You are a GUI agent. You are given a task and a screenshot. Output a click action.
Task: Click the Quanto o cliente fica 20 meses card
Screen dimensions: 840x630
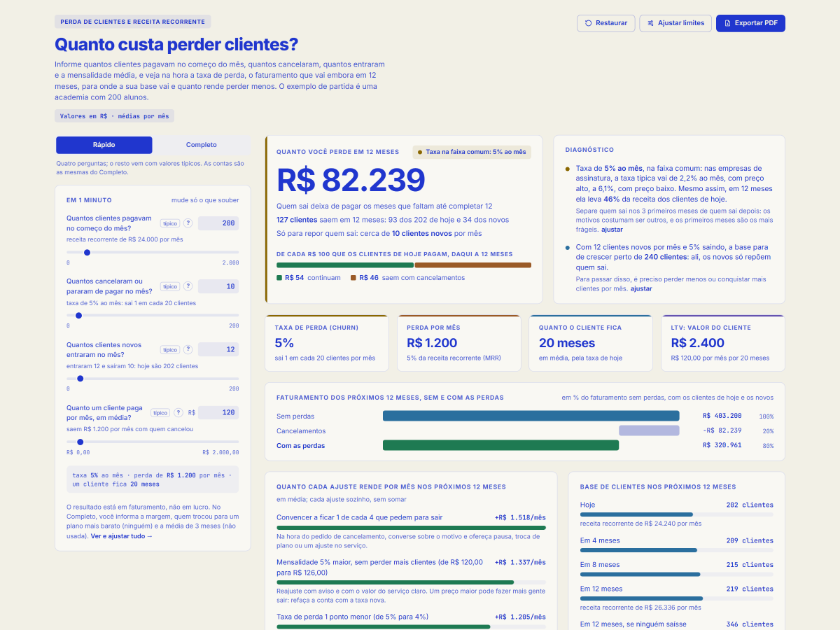[x=591, y=343]
